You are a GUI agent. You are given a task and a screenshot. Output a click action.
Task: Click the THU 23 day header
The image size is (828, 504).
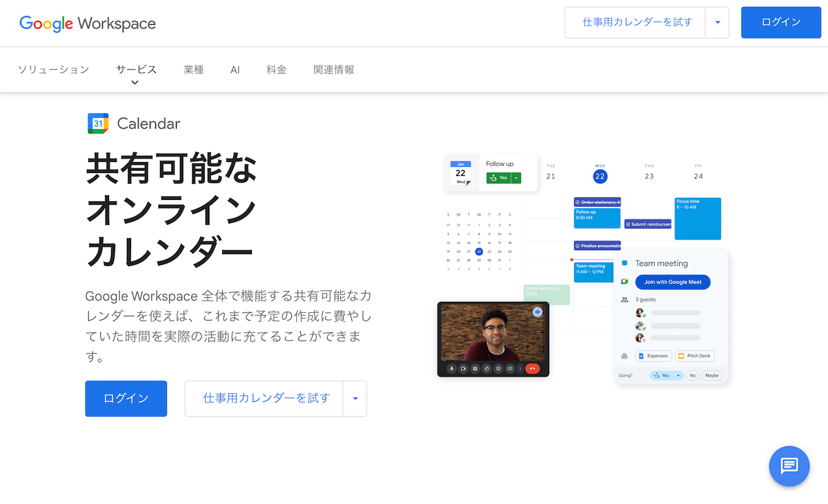pos(649,172)
